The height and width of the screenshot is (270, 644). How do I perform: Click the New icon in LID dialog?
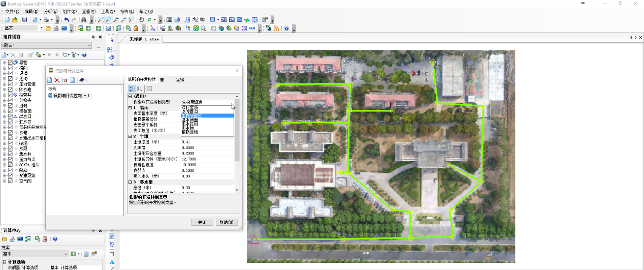(x=50, y=80)
